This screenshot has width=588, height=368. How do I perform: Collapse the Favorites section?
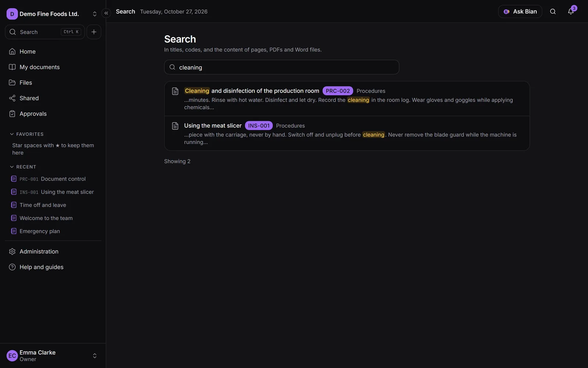[x=26, y=134]
